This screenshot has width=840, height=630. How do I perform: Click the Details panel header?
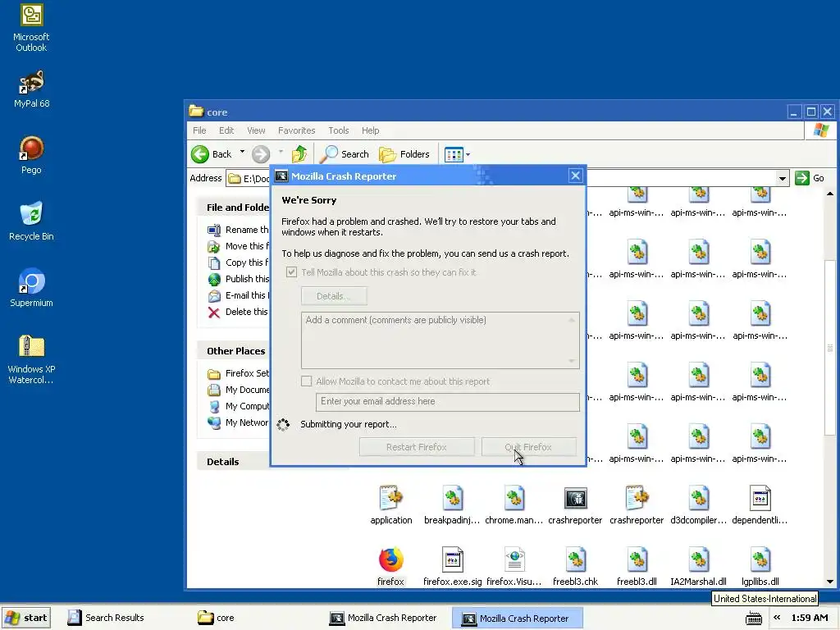pyautogui.click(x=234, y=462)
